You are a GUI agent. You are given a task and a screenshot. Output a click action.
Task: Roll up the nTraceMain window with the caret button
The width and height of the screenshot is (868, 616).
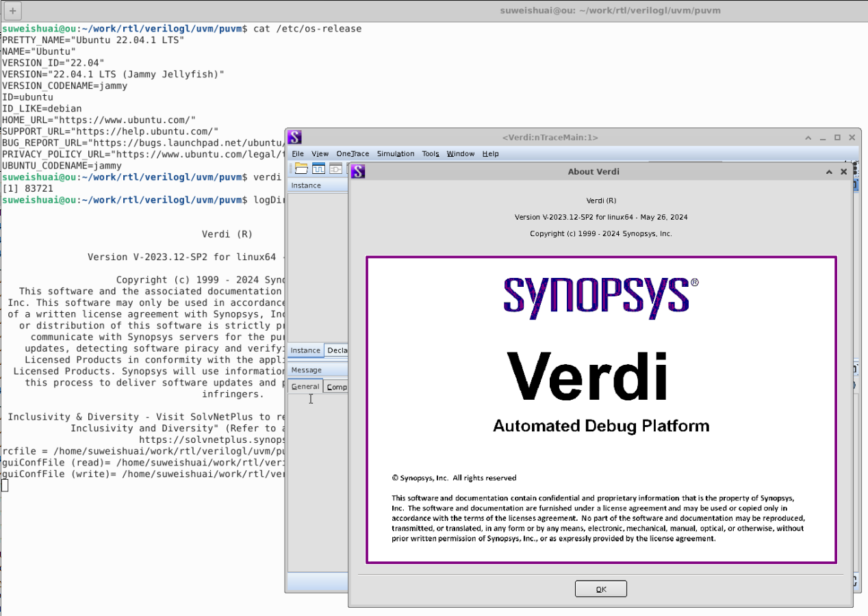pyautogui.click(x=808, y=138)
